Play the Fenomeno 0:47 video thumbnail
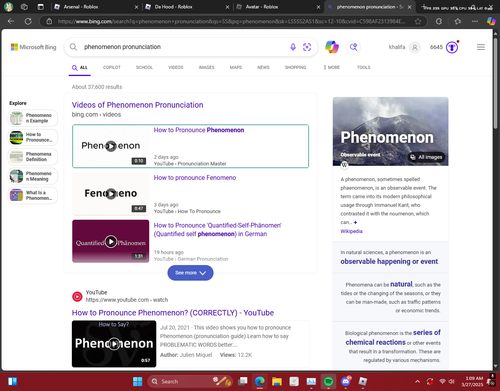 (x=111, y=194)
